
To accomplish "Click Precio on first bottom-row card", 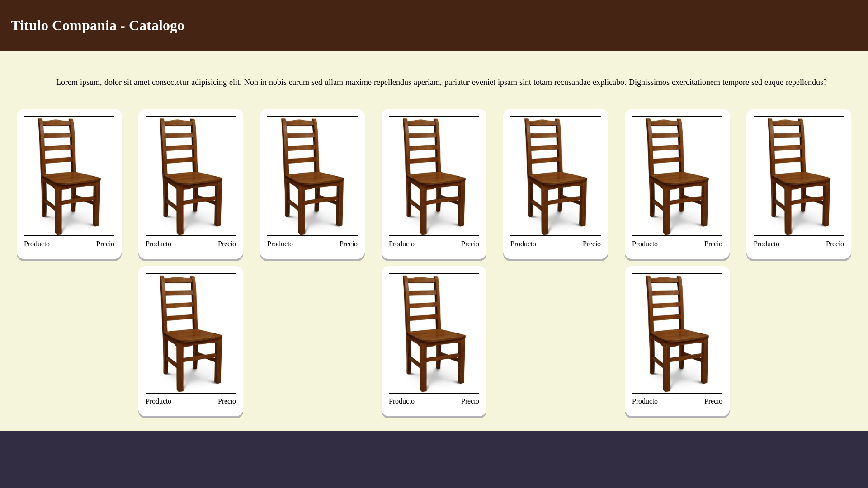I will pyautogui.click(x=227, y=401).
